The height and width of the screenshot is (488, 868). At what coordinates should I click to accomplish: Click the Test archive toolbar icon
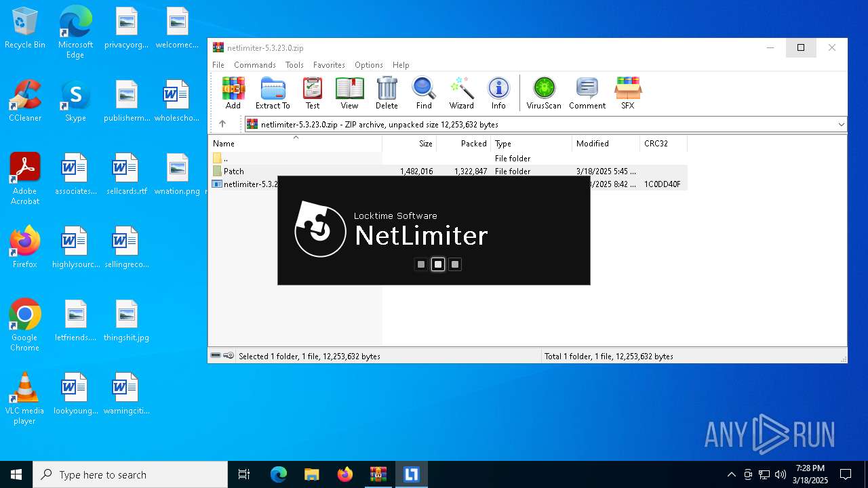point(312,93)
